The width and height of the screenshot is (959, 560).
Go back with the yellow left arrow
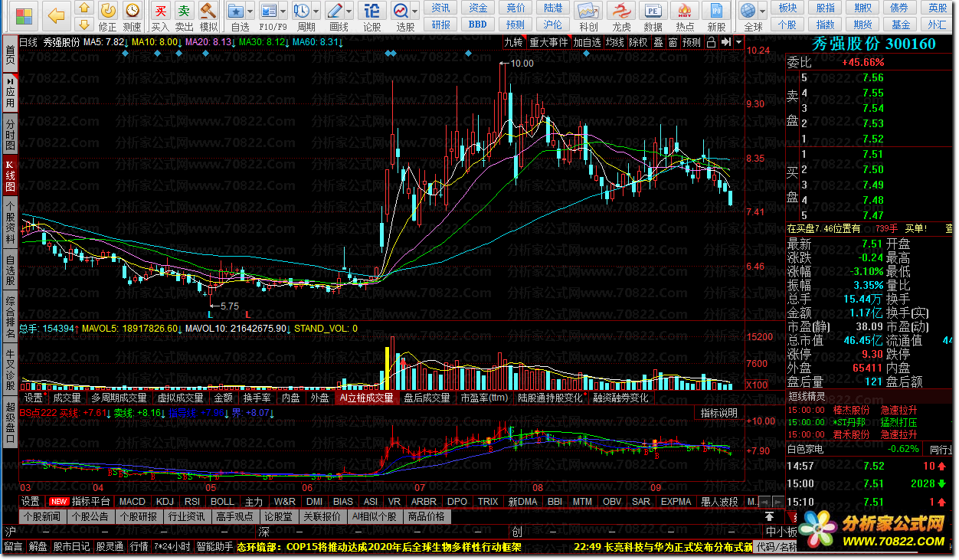click(x=56, y=15)
